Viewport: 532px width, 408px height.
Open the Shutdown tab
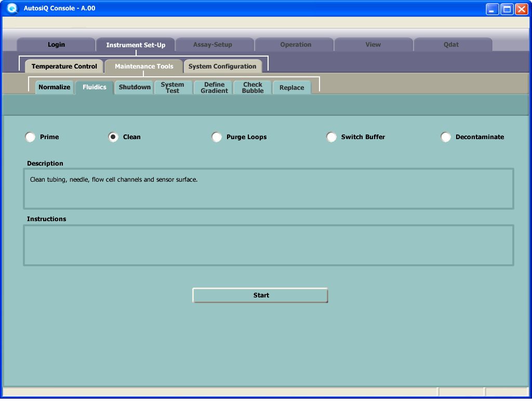pos(135,87)
